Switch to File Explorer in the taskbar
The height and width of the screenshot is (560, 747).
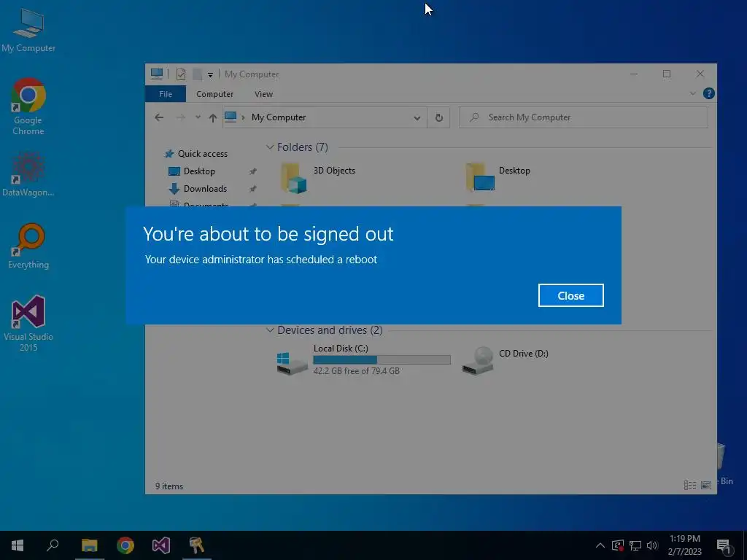coord(89,545)
